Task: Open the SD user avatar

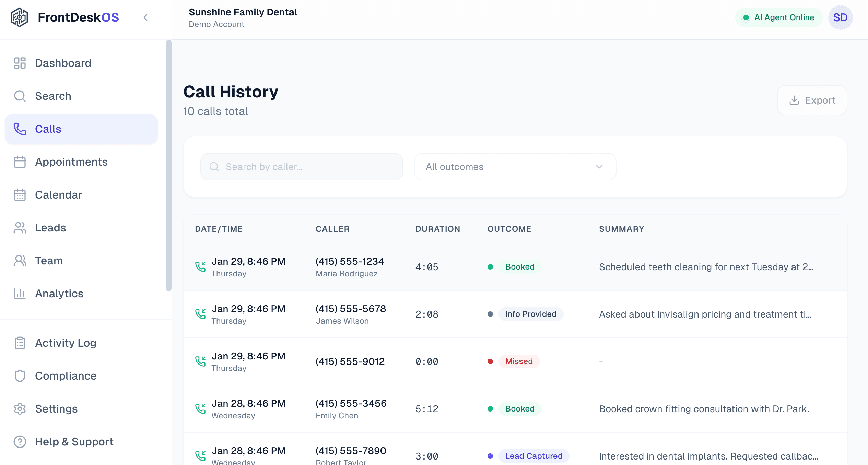Action: click(x=840, y=17)
